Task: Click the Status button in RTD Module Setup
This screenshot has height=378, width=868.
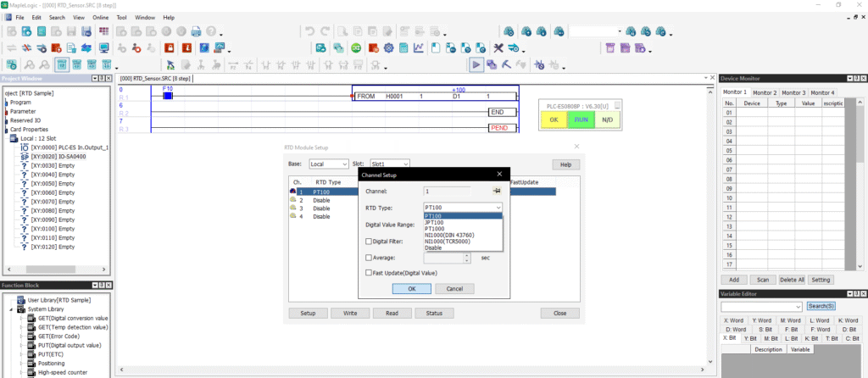Action: [x=434, y=314]
